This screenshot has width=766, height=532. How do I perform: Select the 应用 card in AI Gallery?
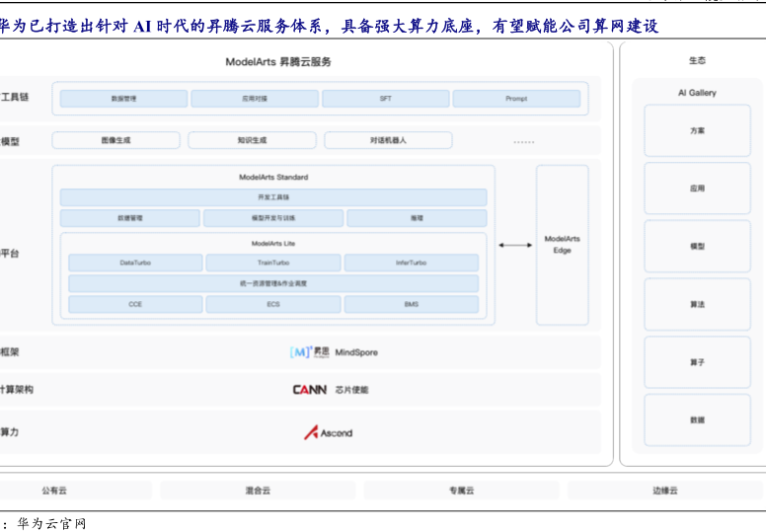click(x=697, y=189)
